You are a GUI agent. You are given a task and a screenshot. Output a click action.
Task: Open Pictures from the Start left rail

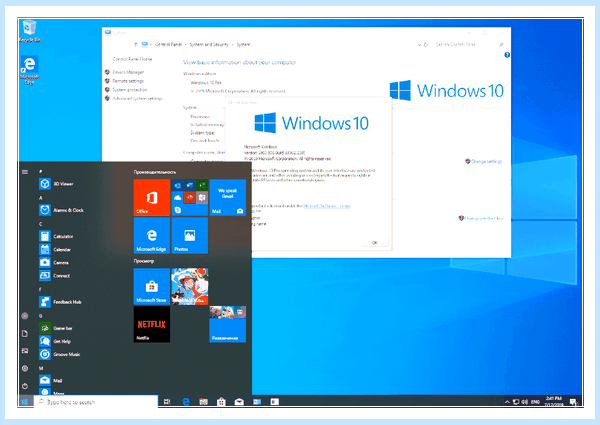pos(25,351)
